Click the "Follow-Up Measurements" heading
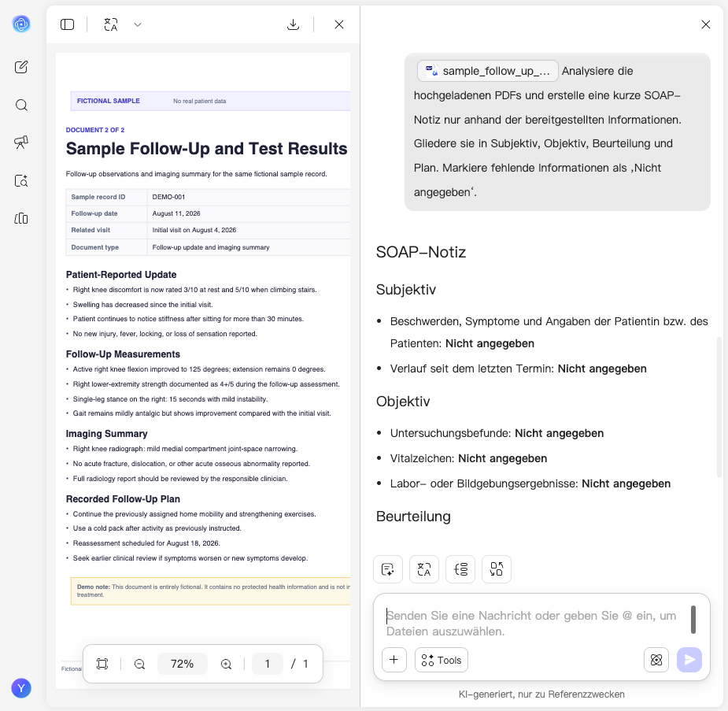Viewport: 728px width, 711px height. coord(123,354)
